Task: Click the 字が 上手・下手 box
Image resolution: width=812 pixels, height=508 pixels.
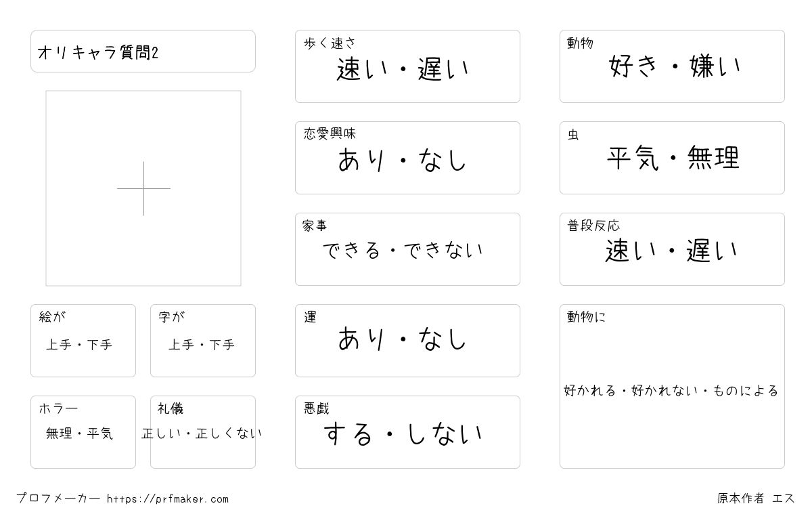Action: [x=203, y=341]
